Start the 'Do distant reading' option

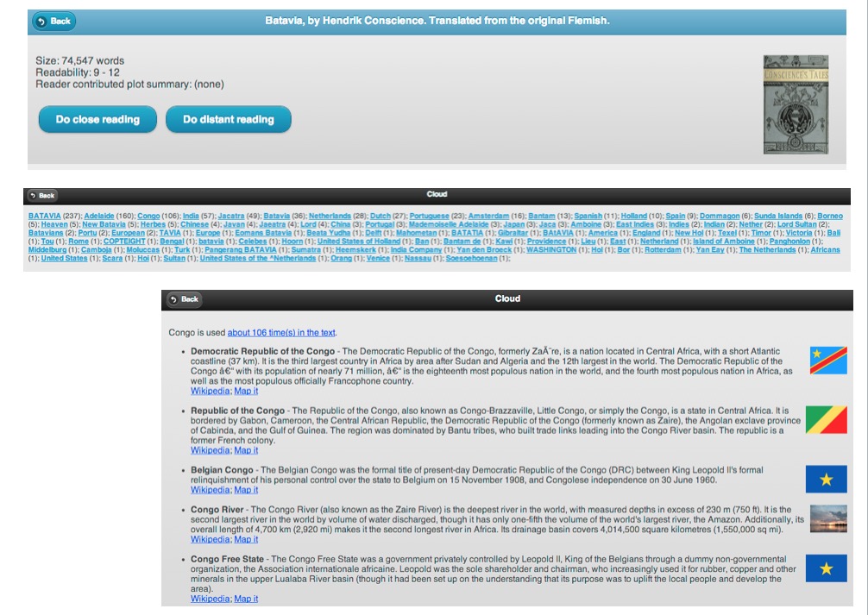(228, 120)
